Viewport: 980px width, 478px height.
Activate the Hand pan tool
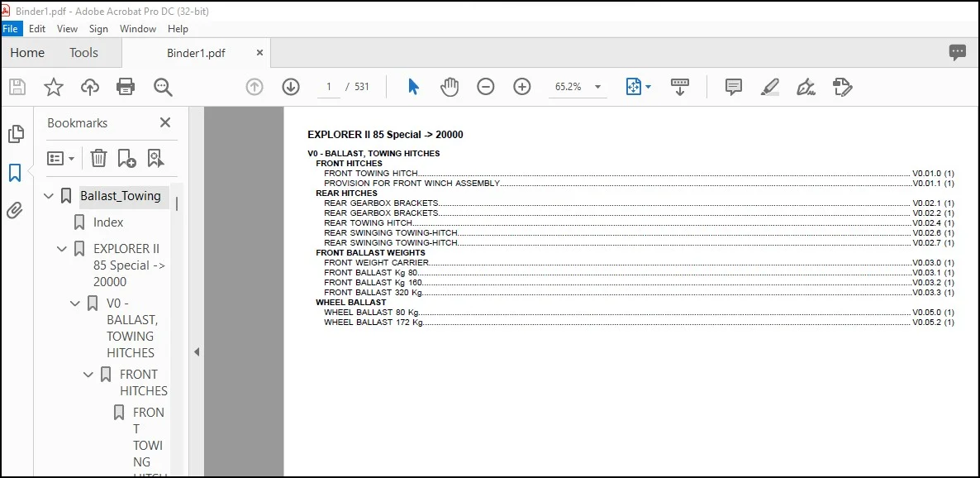(450, 87)
